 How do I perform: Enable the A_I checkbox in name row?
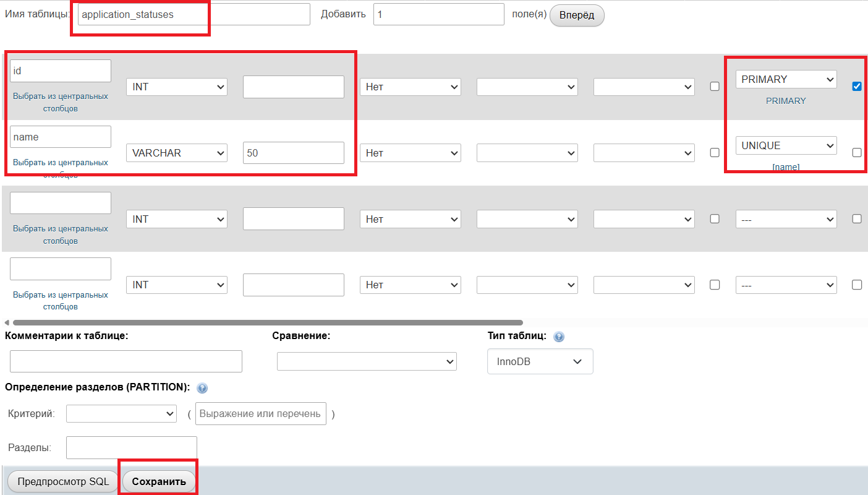click(856, 152)
